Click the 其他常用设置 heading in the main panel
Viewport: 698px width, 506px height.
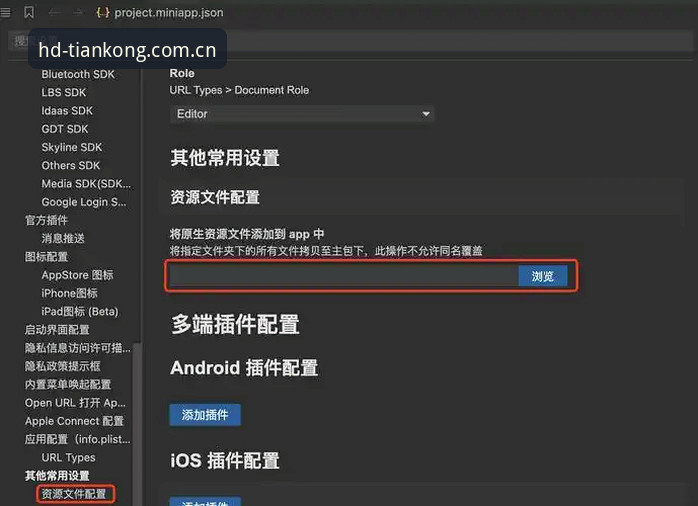tap(225, 158)
